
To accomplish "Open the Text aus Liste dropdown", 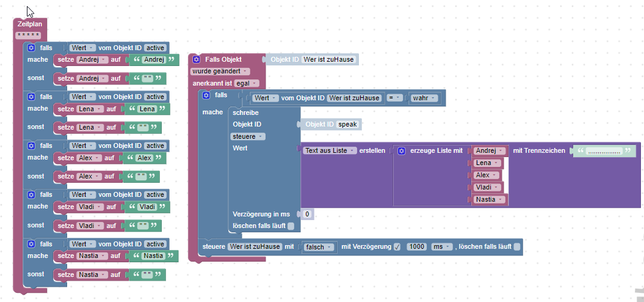I will [330, 150].
